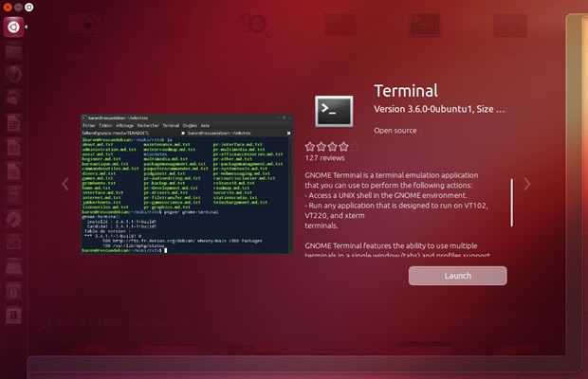Click the description scrollbar handle

tap(511, 203)
